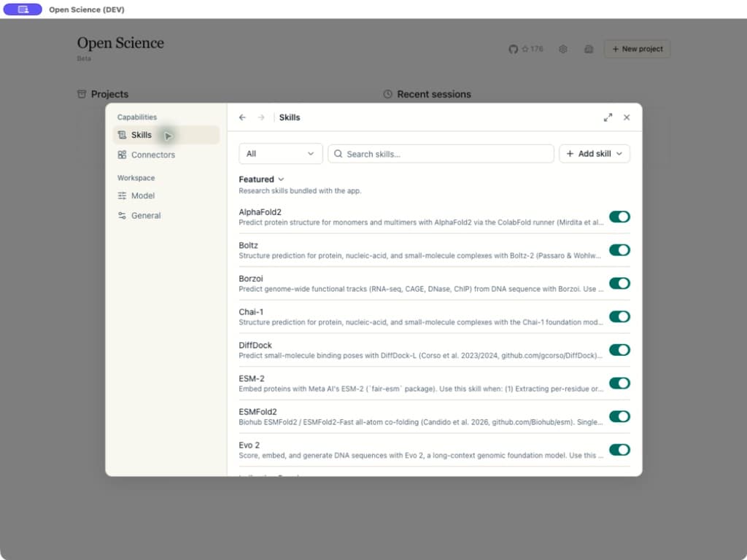Expand the settings dialog to fullscreen
The image size is (747, 560).
[x=608, y=117]
